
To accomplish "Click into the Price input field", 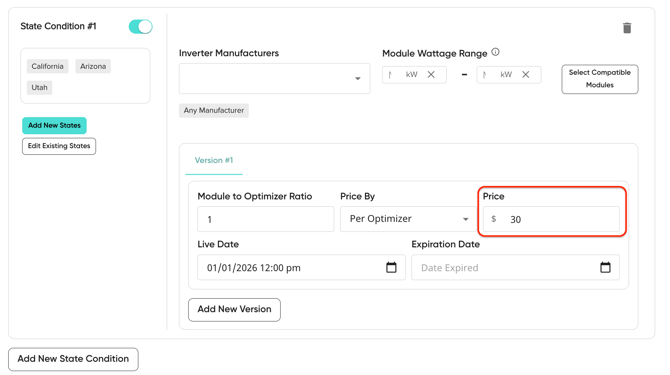I will [x=551, y=219].
